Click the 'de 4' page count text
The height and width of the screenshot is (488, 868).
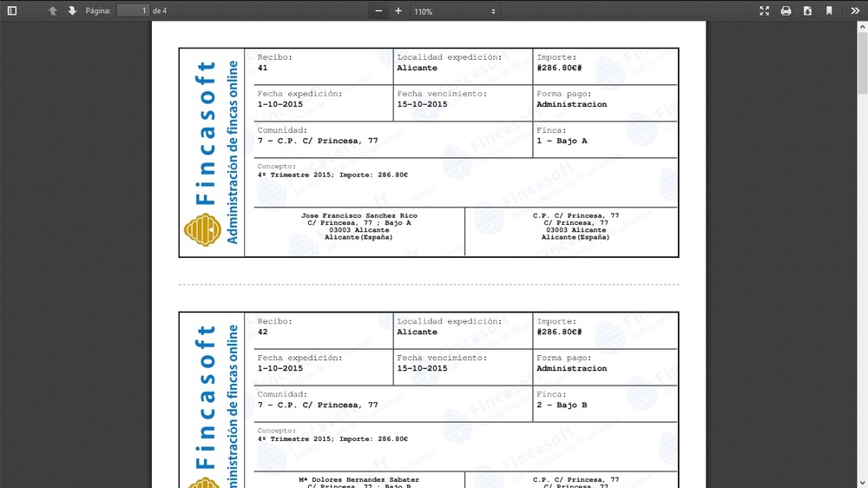160,10
